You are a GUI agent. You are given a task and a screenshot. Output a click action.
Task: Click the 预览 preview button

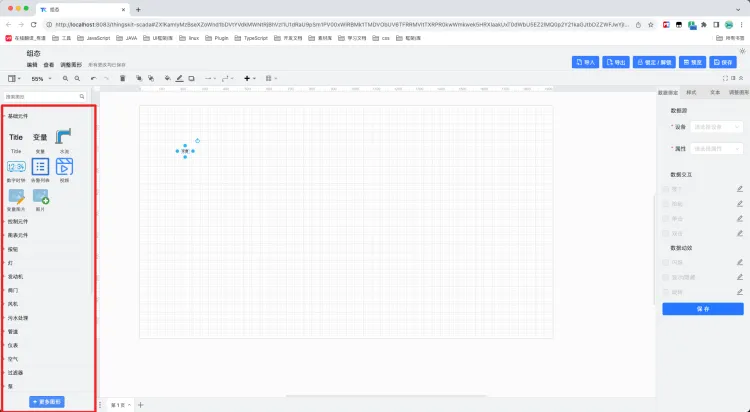click(692, 62)
